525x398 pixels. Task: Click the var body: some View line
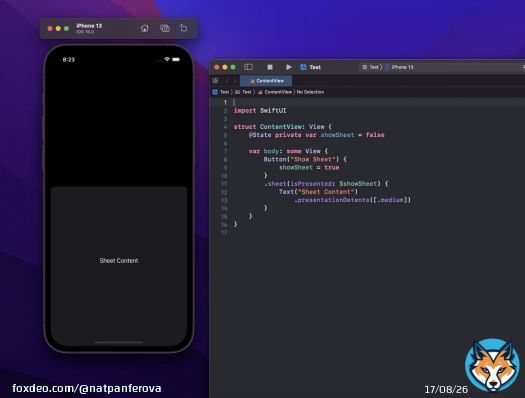click(288, 151)
